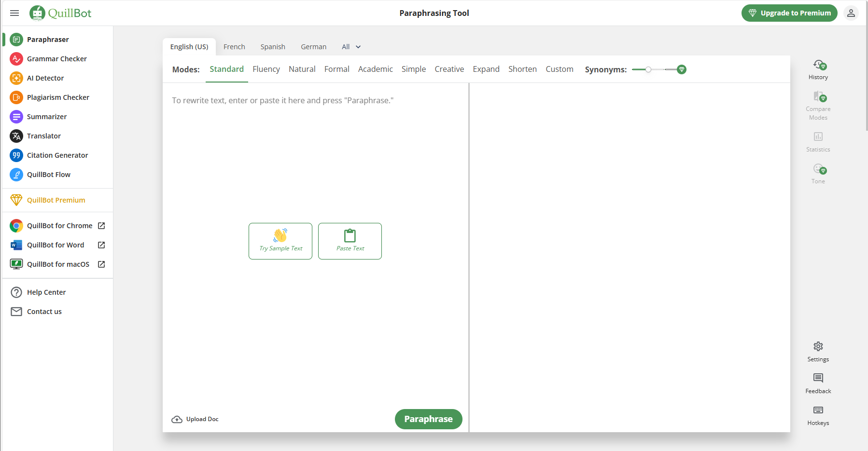
Task: Click the Upload Doc cloud icon
Action: (x=177, y=419)
